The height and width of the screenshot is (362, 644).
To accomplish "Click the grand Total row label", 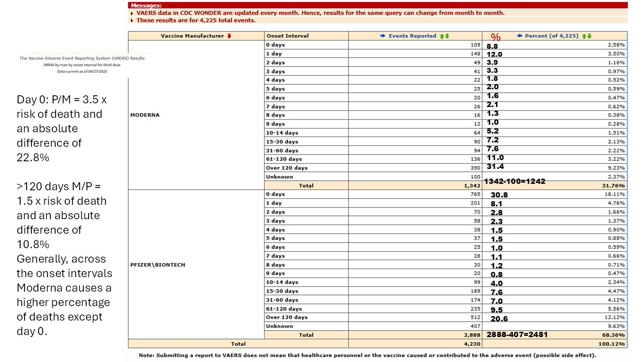I will click(238, 344).
